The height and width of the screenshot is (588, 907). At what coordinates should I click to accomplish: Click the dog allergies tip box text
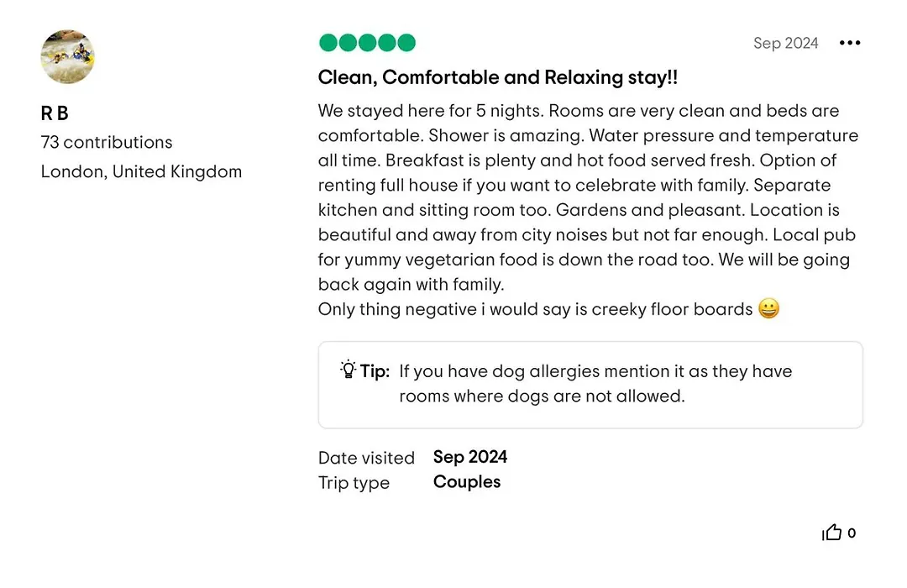click(x=595, y=384)
